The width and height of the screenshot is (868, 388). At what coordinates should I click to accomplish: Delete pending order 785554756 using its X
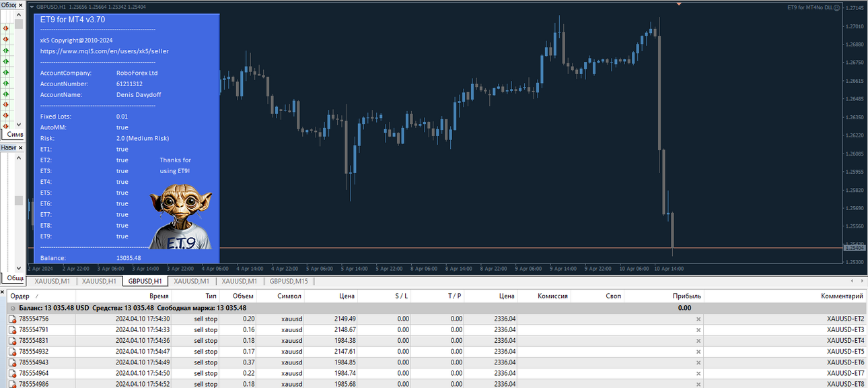pyautogui.click(x=698, y=319)
